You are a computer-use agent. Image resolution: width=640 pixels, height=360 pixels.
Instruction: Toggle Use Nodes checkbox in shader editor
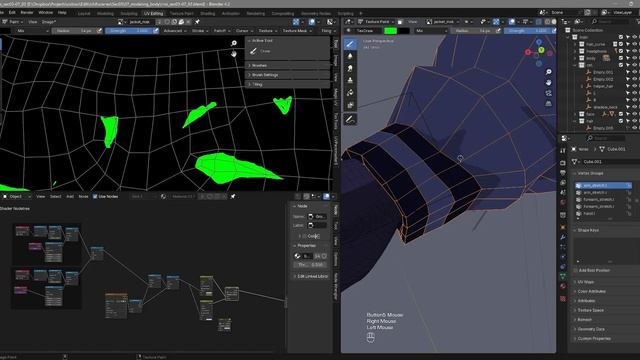click(95, 196)
